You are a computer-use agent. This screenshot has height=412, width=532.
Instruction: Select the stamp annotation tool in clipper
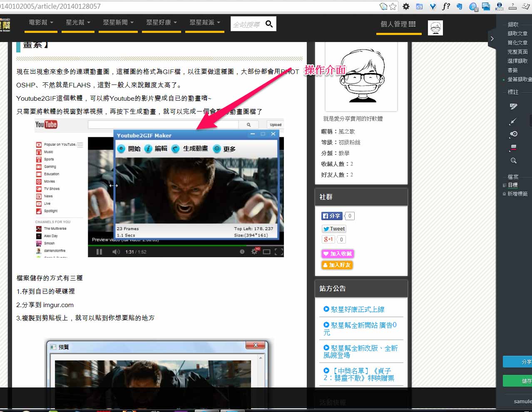pyautogui.click(x=513, y=134)
